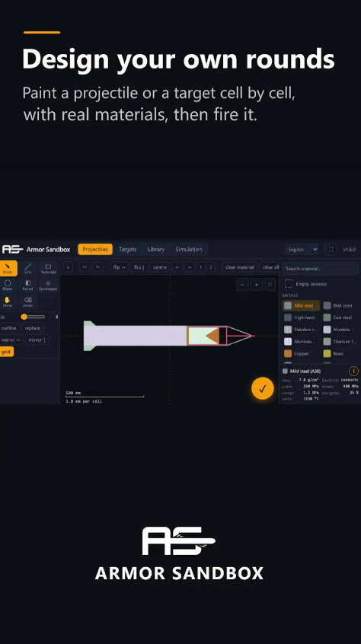Click the clear all button
This screenshot has width=361, height=644.
point(270,267)
